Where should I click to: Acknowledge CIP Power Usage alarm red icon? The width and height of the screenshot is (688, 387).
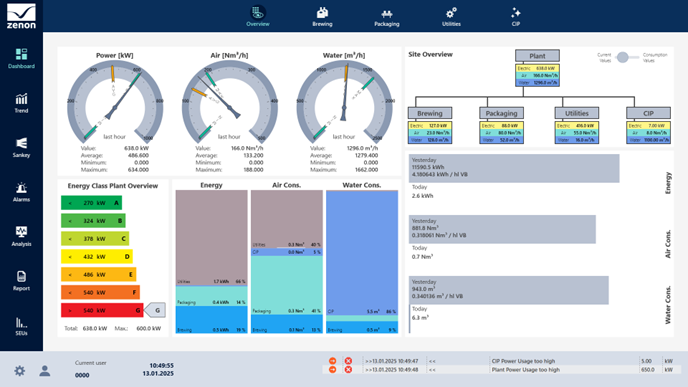[348, 361]
